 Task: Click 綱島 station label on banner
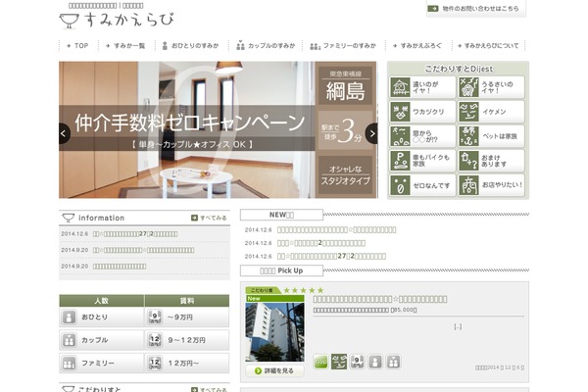(x=345, y=85)
